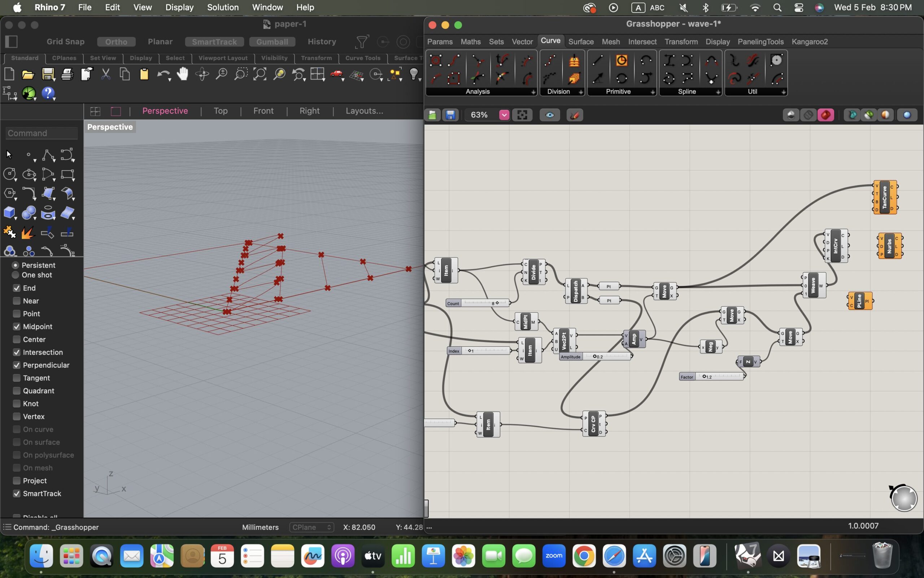Open the Layouts viewport option
924x578 pixels.
tap(364, 111)
